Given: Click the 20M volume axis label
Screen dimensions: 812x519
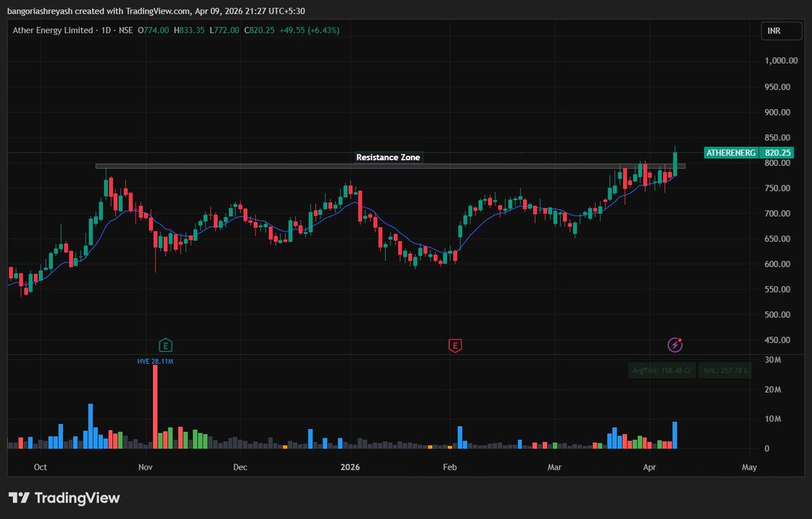Looking at the screenshot, I should coord(774,390).
